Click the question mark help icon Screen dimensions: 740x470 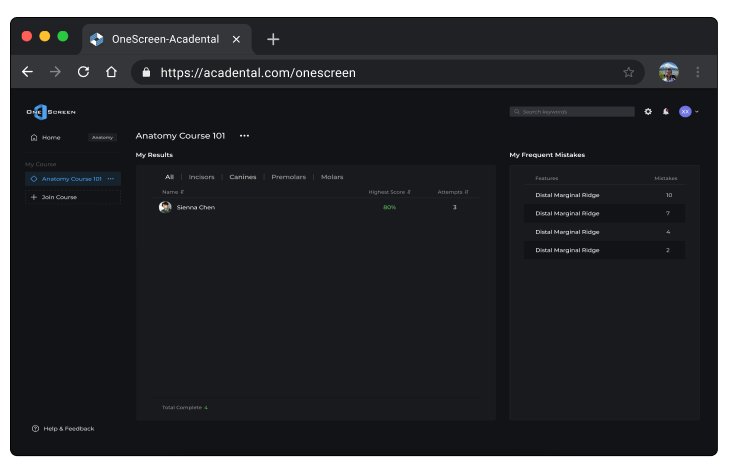click(x=35, y=429)
